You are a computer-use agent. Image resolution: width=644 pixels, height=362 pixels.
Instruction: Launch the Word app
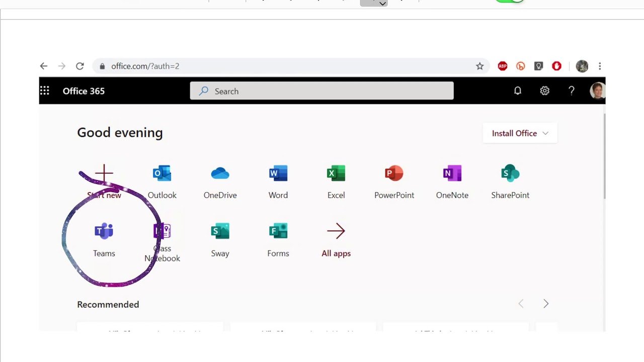tap(278, 182)
